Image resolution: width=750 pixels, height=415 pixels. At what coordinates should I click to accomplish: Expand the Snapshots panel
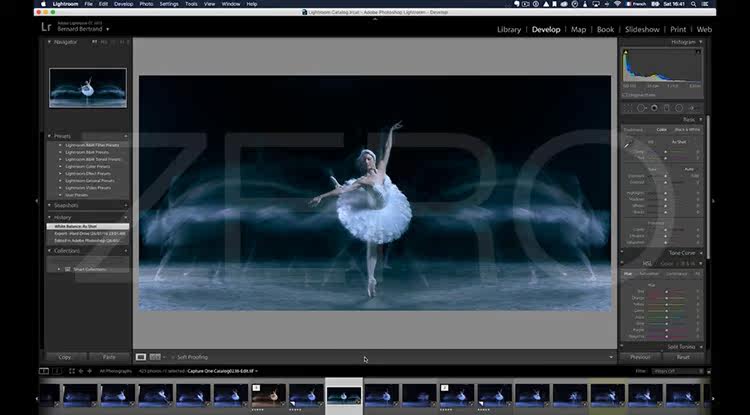tap(49, 205)
